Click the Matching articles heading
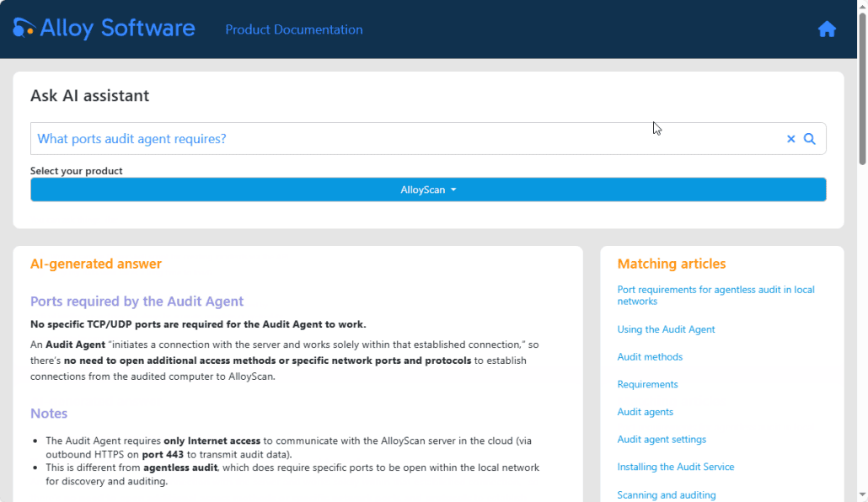The height and width of the screenshot is (502, 868). [672, 264]
